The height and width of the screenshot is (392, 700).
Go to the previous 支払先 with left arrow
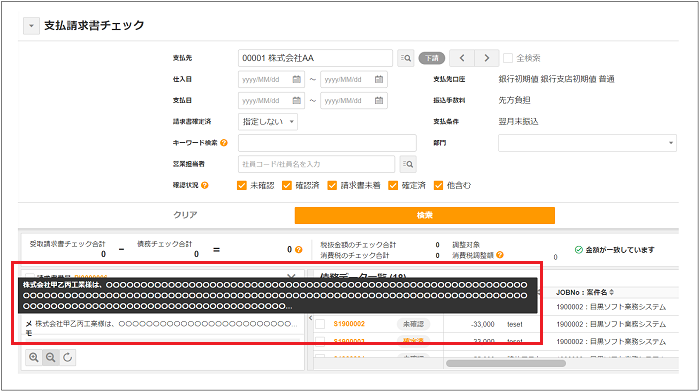pyautogui.click(x=462, y=58)
